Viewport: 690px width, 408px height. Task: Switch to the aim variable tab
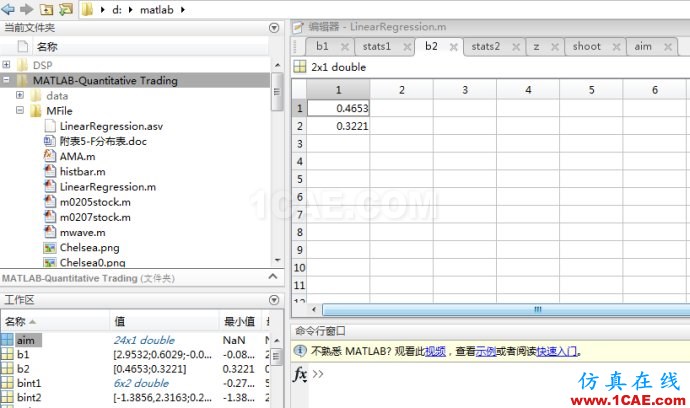click(643, 46)
